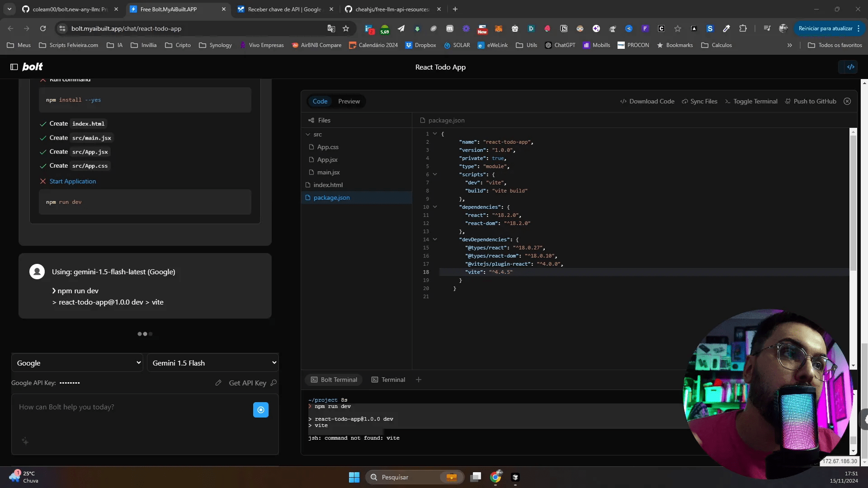Show hidden bookmarks overflow chevron
Screen dimensions: 868x488
pyautogui.click(x=789, y=45)
